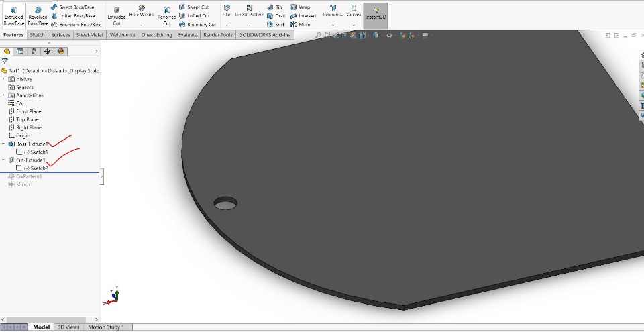Select the Revolved Boss/Base tool

pos(38,16)
